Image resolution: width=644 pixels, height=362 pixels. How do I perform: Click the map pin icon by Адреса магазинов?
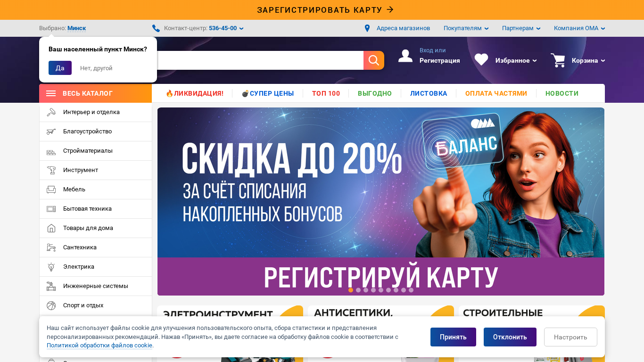click(x=367, y=28)
